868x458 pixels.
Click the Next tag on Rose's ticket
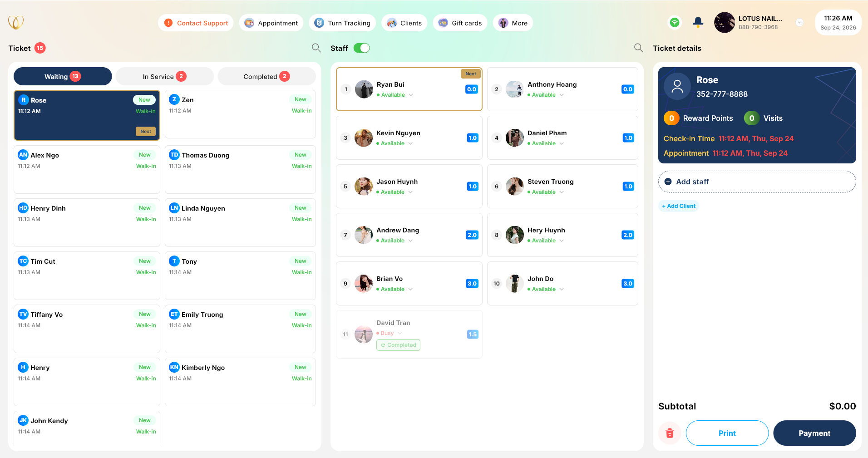tap(146, 131)
